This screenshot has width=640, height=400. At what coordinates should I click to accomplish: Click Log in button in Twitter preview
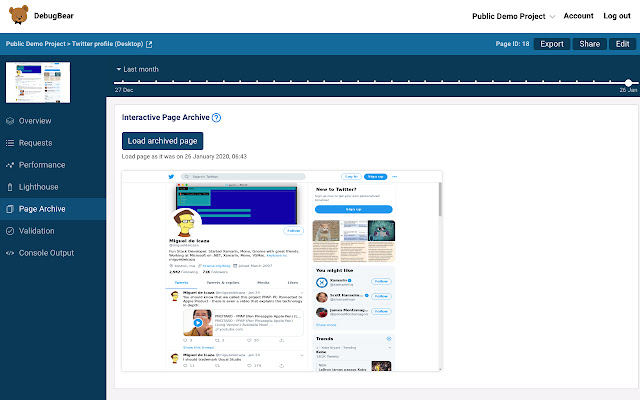(x=351, y=177)
